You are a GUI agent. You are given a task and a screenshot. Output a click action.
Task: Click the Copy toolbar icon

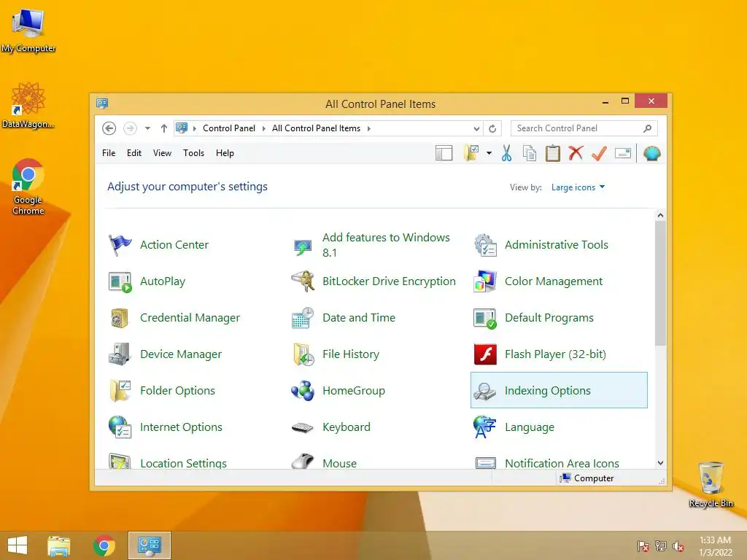(530, 153)
